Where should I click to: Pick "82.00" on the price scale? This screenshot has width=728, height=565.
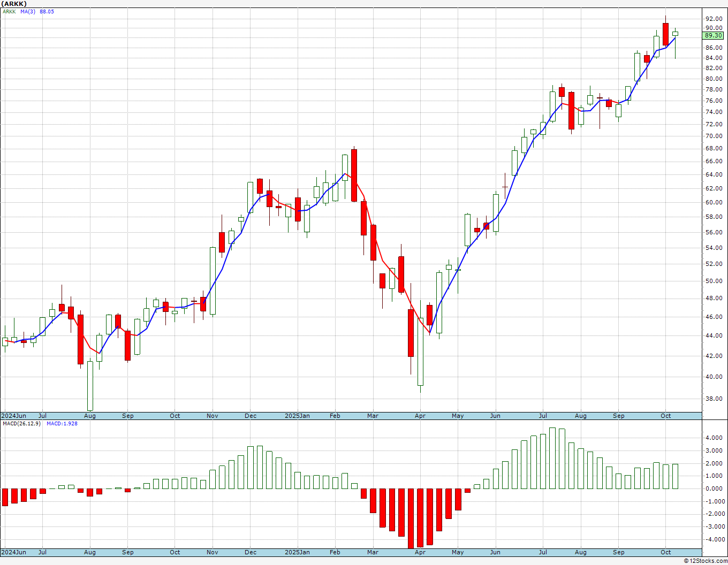pyautogui.click(x=714, y=68)
